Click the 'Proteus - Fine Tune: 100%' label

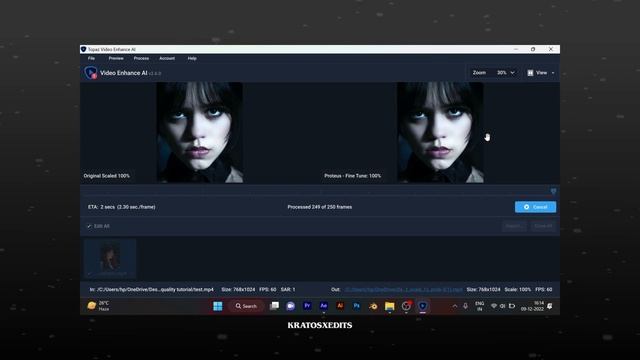pyautogui.click(x=353, y=176)
